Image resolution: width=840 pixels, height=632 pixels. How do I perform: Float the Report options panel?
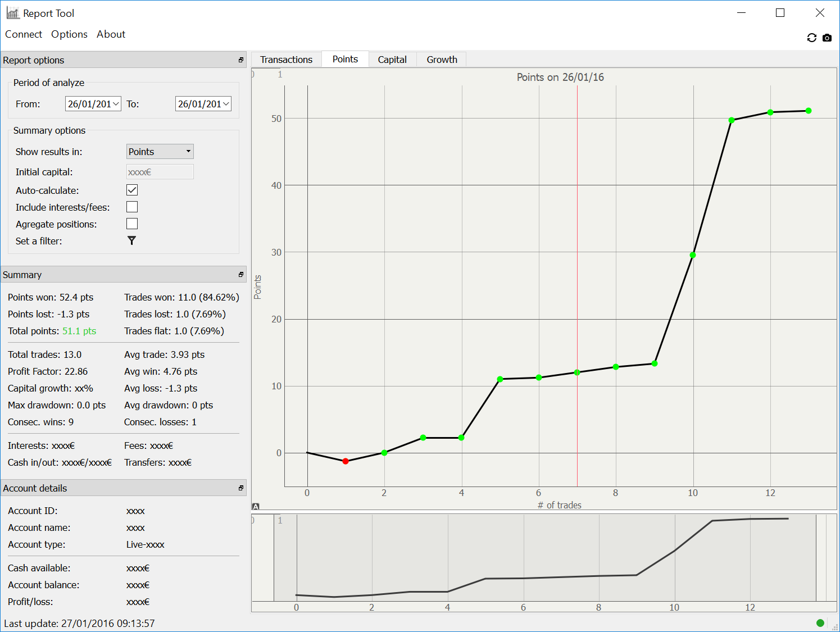pos(241,60)
